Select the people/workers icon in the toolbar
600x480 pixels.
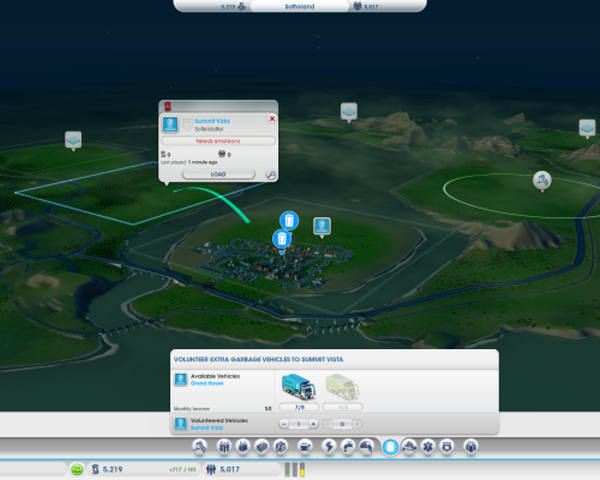point(224,447)
